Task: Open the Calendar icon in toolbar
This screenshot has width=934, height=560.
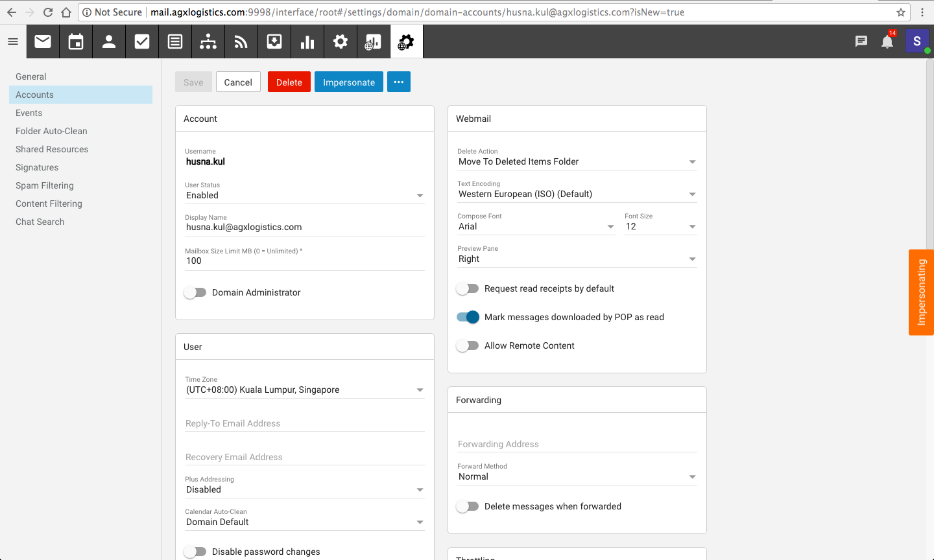Action: tap(76, 42)
